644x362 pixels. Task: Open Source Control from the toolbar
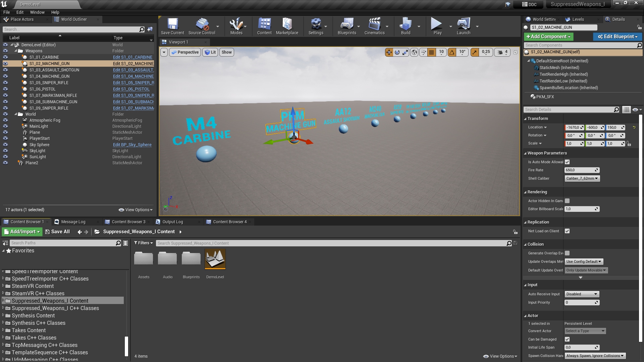[202, 26]
